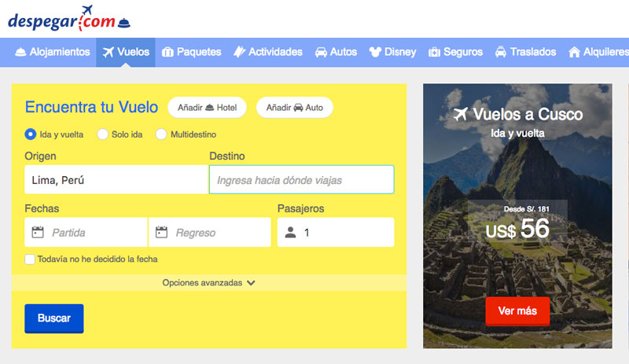
Task: Click Añadir Hotel button
Action: 207,108
